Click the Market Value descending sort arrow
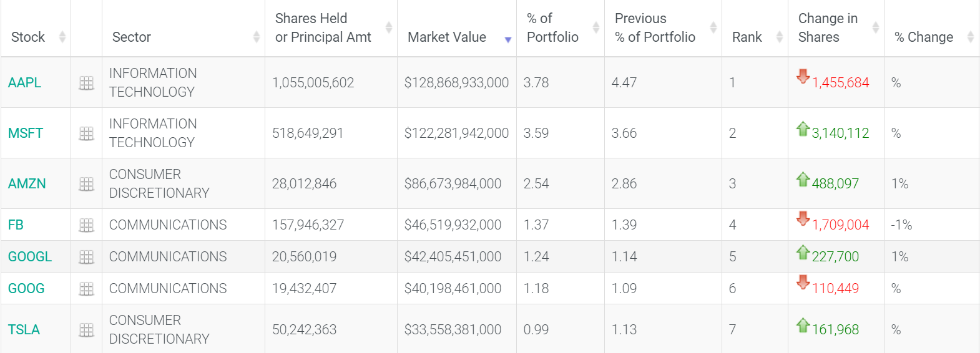Screen dimensions: 980x353 tap(507, 39)
